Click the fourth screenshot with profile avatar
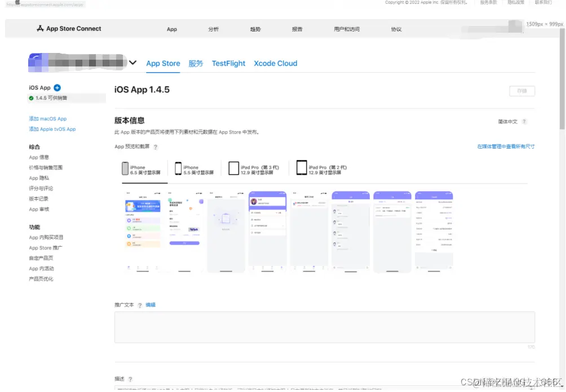 267,232
